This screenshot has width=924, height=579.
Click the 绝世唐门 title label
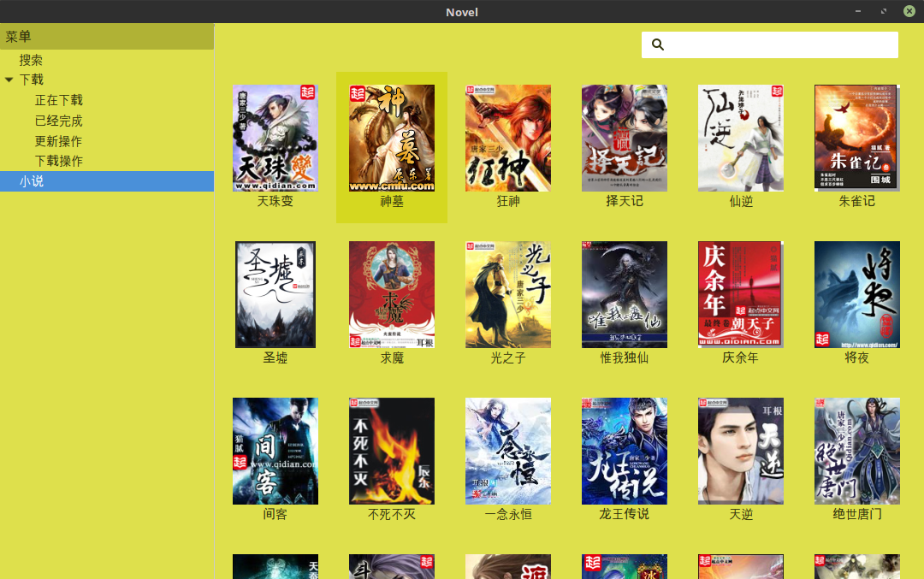coord(857,514)
